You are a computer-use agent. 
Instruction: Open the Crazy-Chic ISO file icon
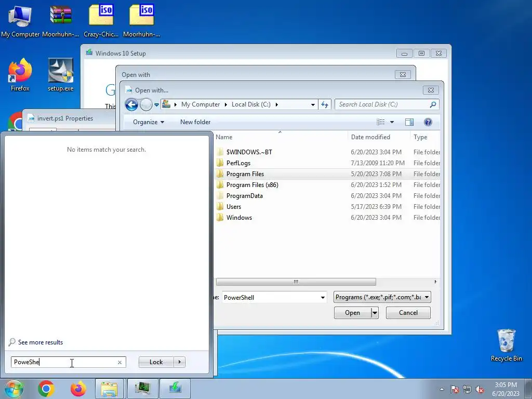(x=101, y=20)
